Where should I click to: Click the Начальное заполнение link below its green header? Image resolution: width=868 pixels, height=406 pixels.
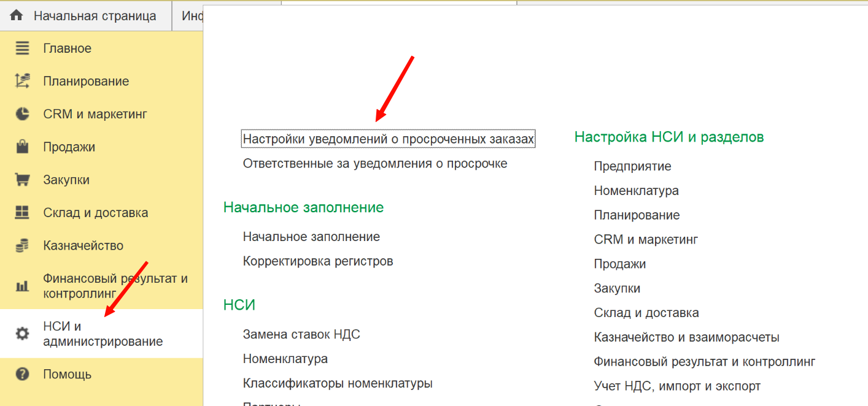(311, 237)
